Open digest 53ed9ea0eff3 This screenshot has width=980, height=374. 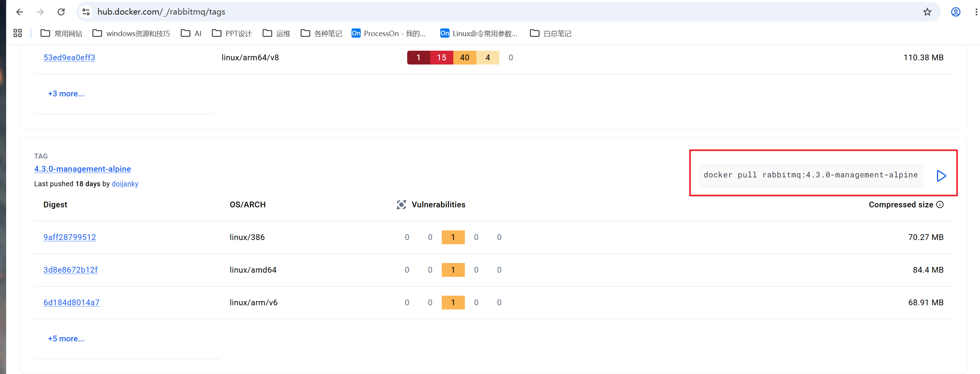(x=69, y=58)
